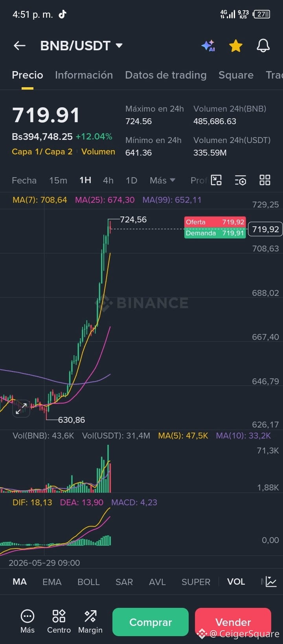
Task: Tap the 719.91 large price
Action: tap(46, 116)
